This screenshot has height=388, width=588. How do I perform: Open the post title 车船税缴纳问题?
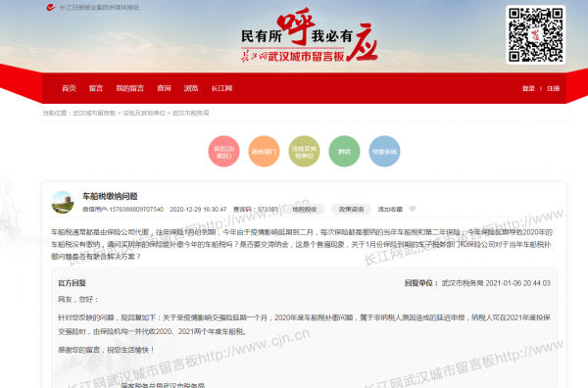click(110, 196)
